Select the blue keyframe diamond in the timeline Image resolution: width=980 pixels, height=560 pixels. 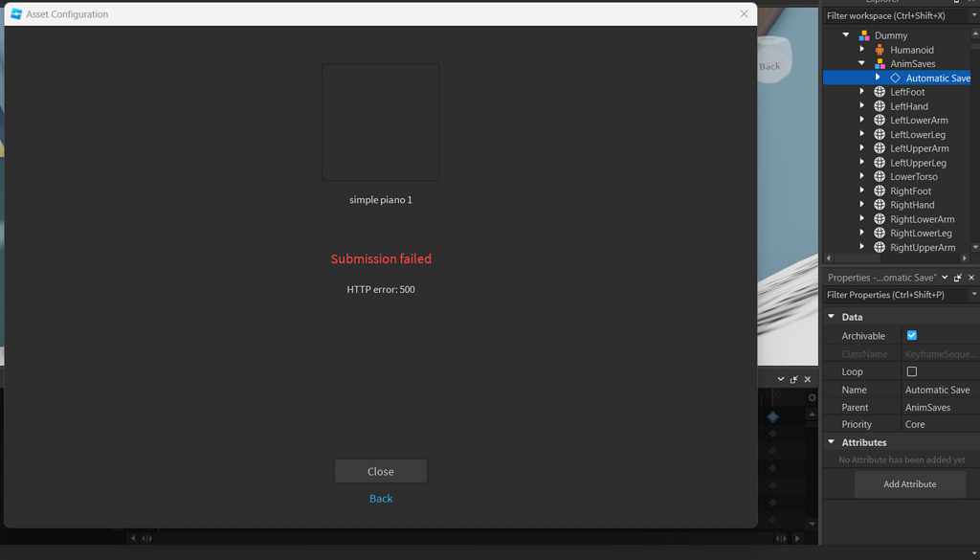click(x=772, y=417)
